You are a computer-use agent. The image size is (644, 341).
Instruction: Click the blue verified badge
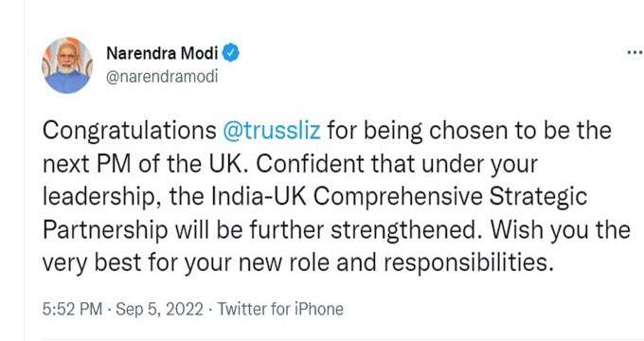(231, 53)
